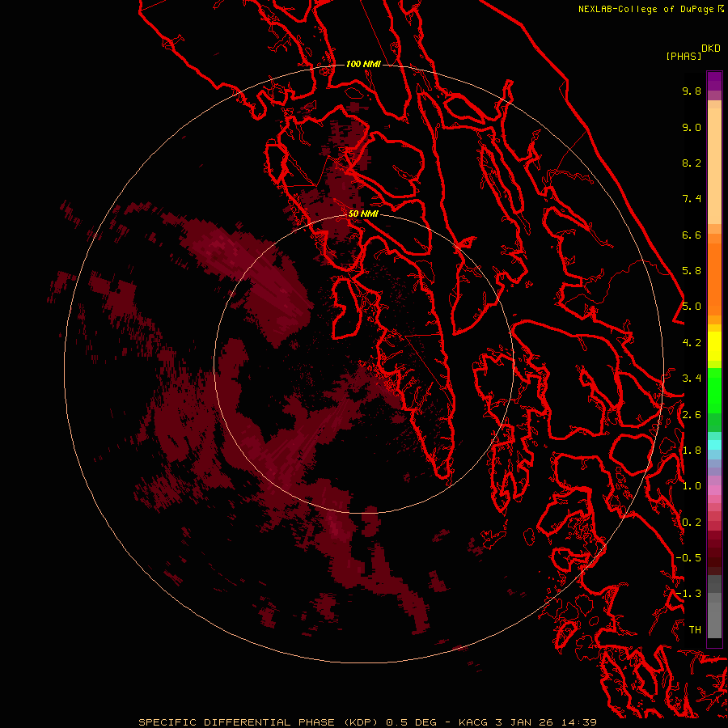Pick the bright green color bar segment near 3.4
The width and height of the screenshot is (728, 728).
tap(714, 390)
